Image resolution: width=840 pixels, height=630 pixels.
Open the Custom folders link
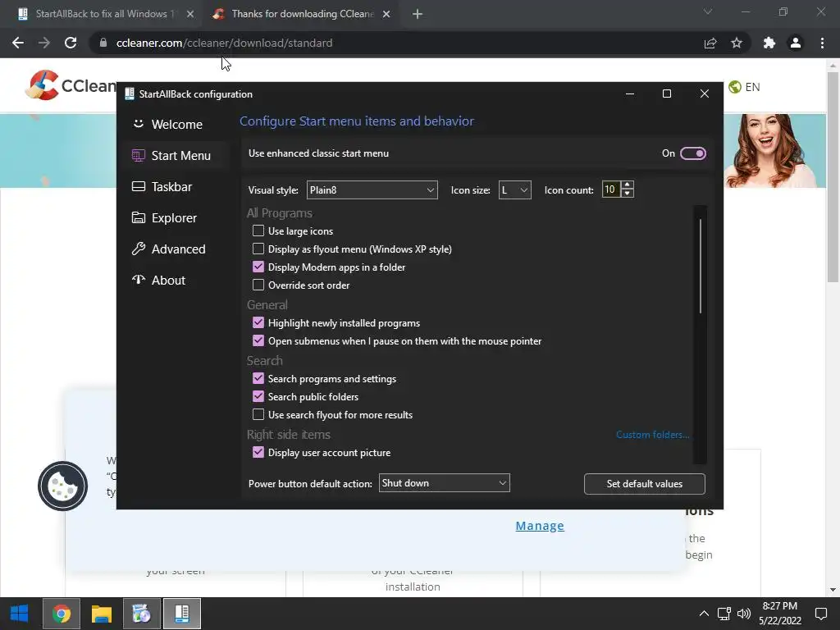point(652,435)
